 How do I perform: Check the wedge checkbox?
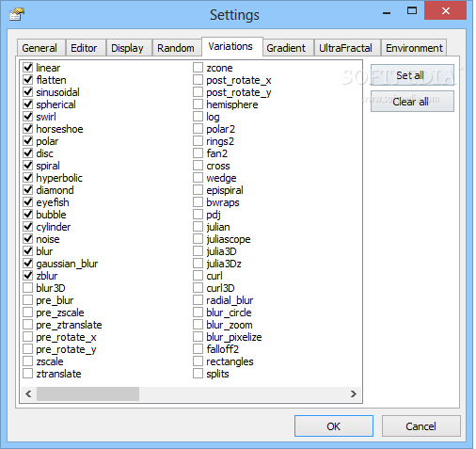click(x=198, y=177)
